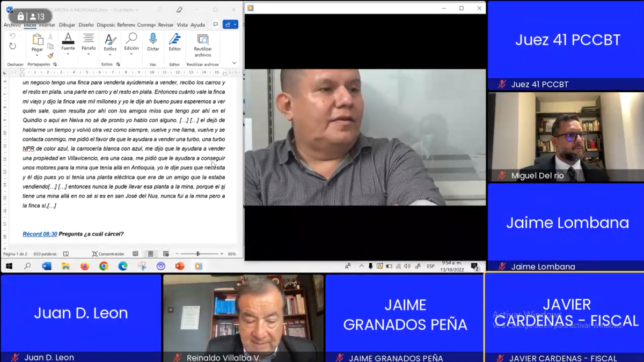This screenshot has width=644, height=362.
Task: Click the cut scissors icon
Action: (x=50, y=37)
